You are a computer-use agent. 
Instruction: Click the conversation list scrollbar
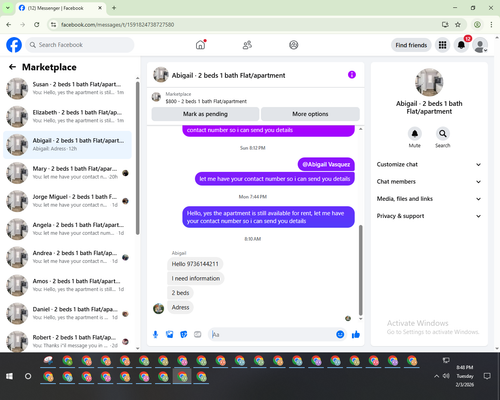[137, 158]
